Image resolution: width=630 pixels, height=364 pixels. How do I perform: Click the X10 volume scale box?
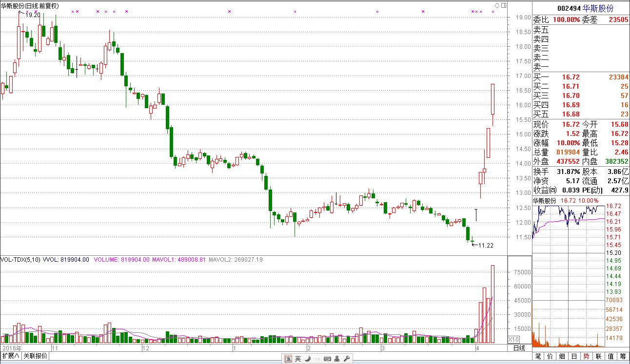[513, 339]
